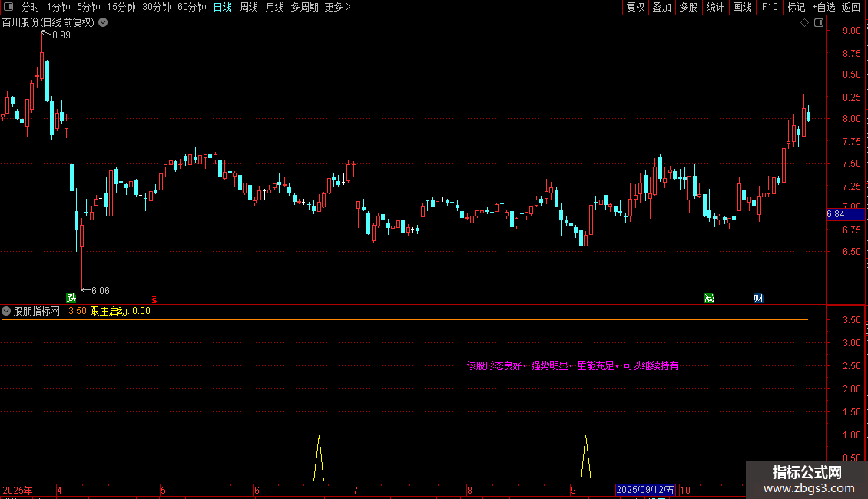
Task: Click the 9.00 price axis label
Action: (852, 31)
